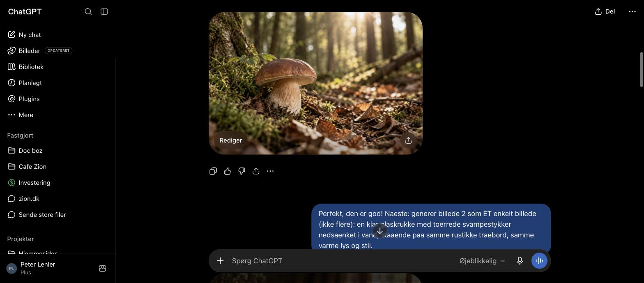Collapse the Projekter section header
This screenshot has width=644, height=283.
(x=21, y=239)
